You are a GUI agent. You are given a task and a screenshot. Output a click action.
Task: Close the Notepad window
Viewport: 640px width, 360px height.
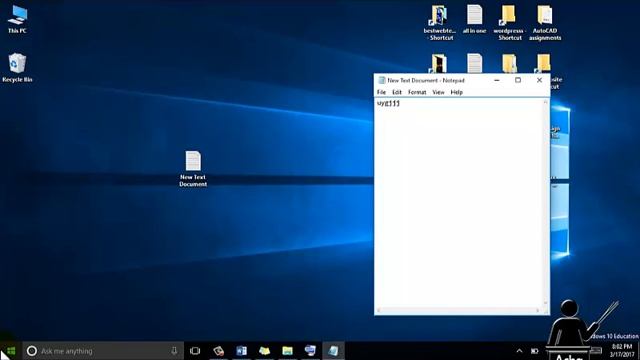tap(539, 80)
